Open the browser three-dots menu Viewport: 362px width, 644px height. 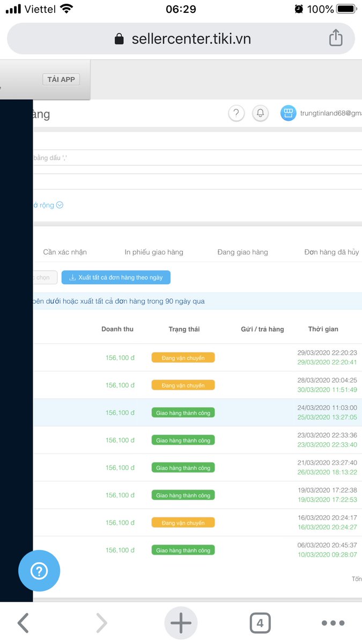tap(333, 623)
